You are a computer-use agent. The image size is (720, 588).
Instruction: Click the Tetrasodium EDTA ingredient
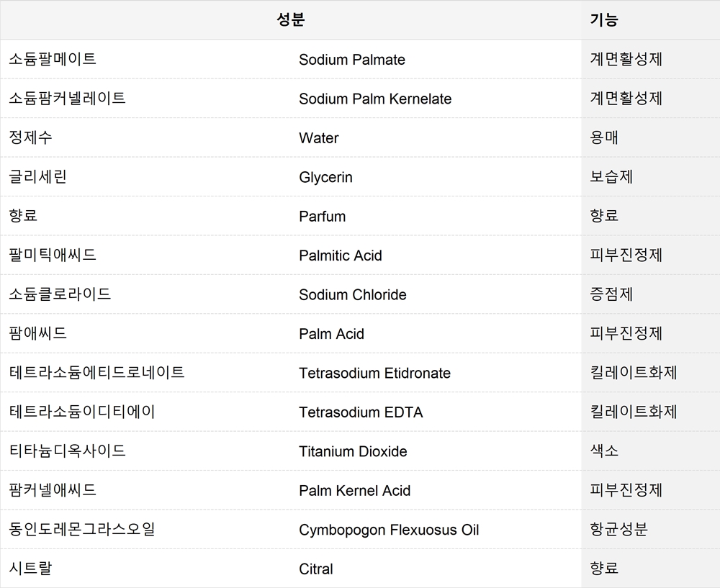tap(361, 412)
